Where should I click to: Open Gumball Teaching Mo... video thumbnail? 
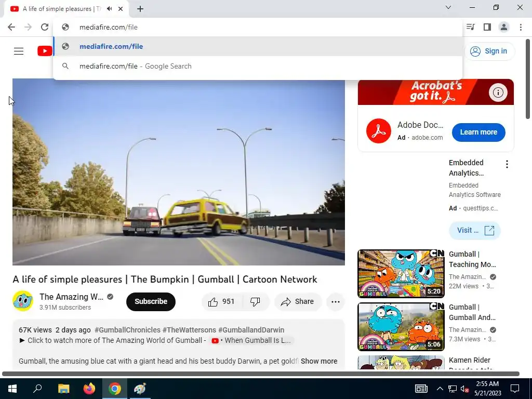[401, 274]
